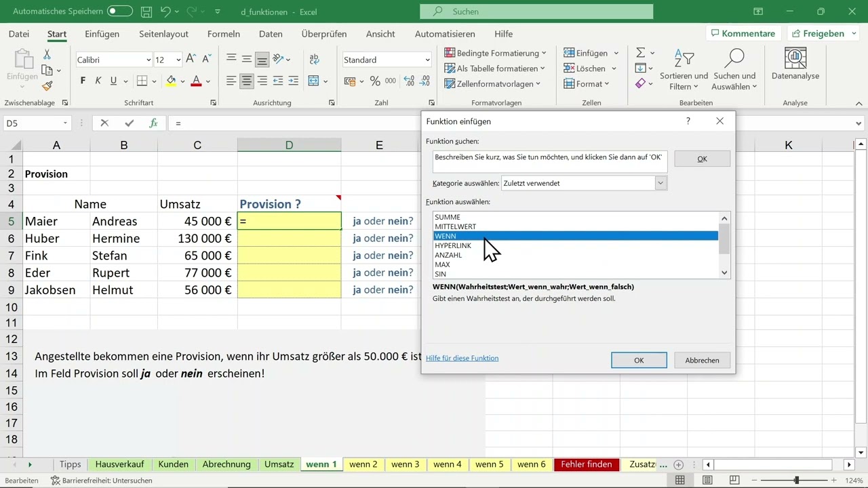Click the Kommentare button
The height and width of the screenshot is (488, 868).
coord(743,33)
